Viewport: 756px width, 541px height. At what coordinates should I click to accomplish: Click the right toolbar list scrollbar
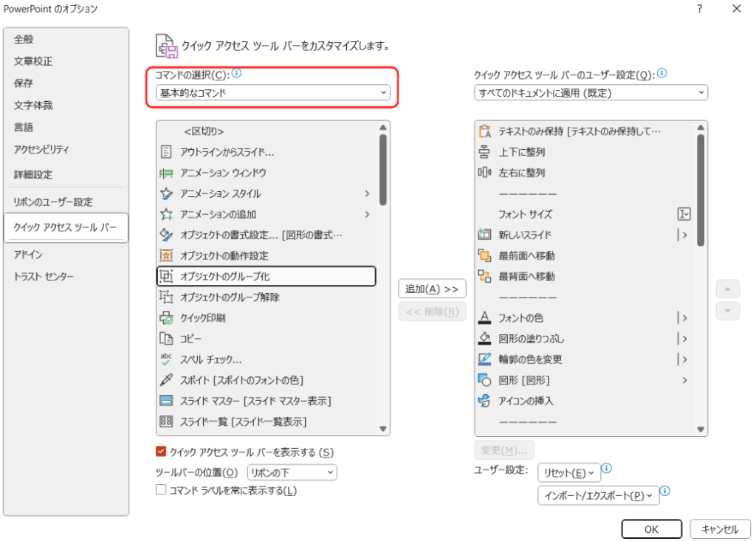click(x=701, y=190)
